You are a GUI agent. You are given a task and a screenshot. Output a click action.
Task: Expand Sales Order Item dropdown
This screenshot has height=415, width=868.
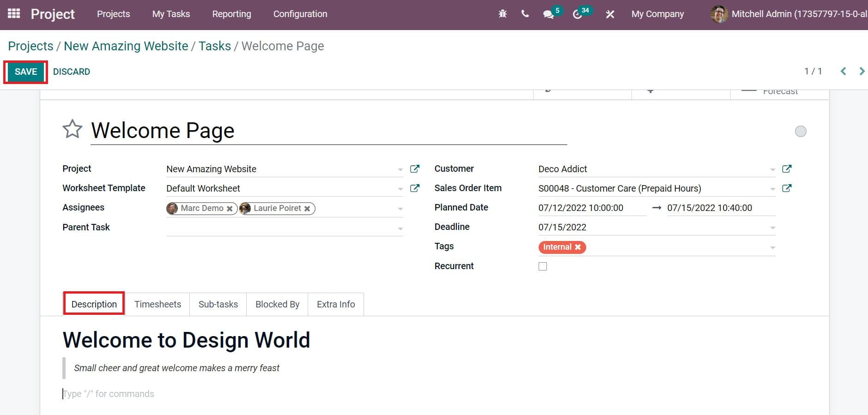pos(772,189)
